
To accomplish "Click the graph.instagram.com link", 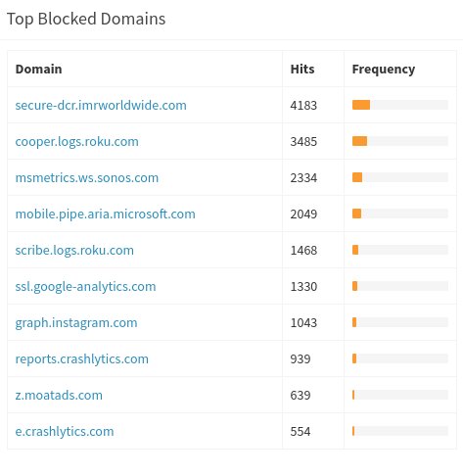I will click(x=76, y=323).
